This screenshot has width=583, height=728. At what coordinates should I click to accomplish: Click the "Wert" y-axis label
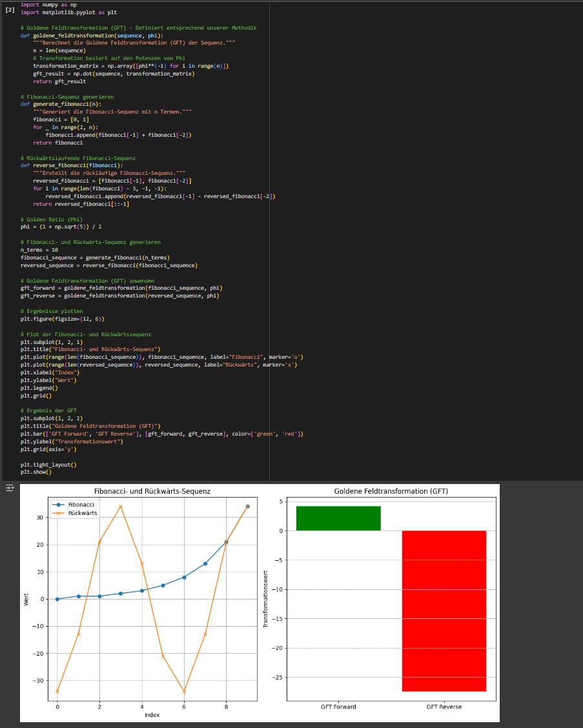(x=26, y=599)
